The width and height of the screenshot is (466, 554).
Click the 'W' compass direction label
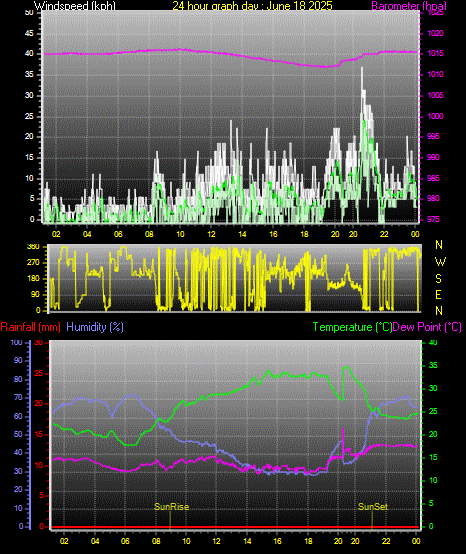point(440,262)
